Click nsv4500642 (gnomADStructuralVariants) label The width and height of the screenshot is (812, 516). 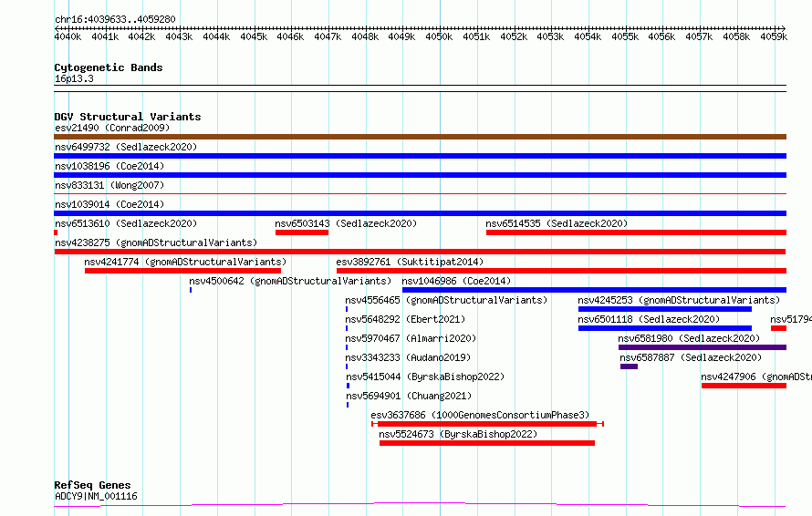click(290, 281)
